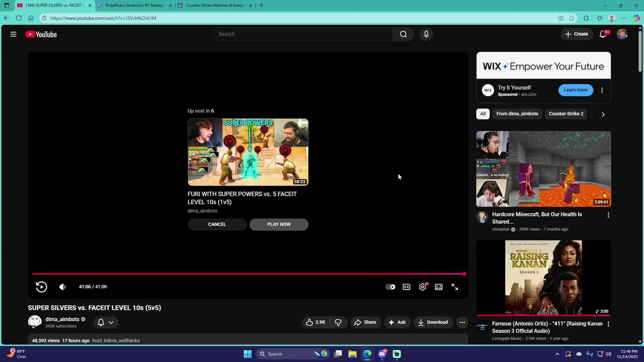The height and width of the screenshot is (362, 644).
Task: Open a new browser tab
Action: 261,6
